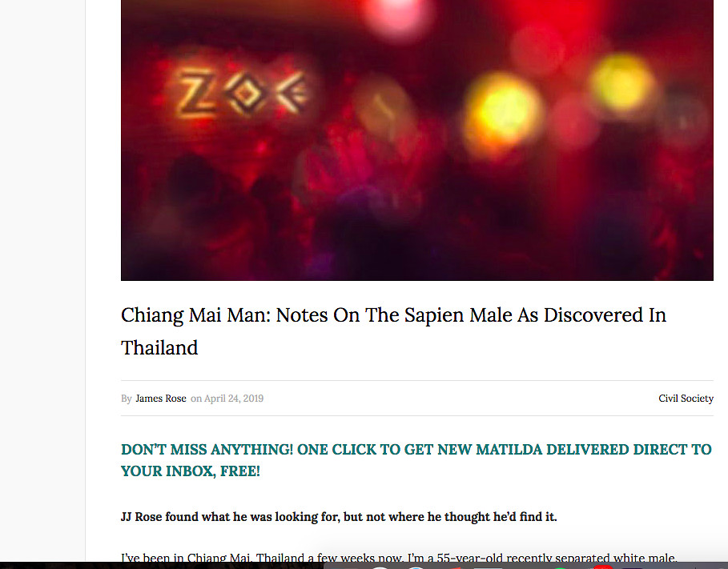Click the white round dock icon at bottom
The height and width of the screenshot is (569, 728).
coord(380,567)
